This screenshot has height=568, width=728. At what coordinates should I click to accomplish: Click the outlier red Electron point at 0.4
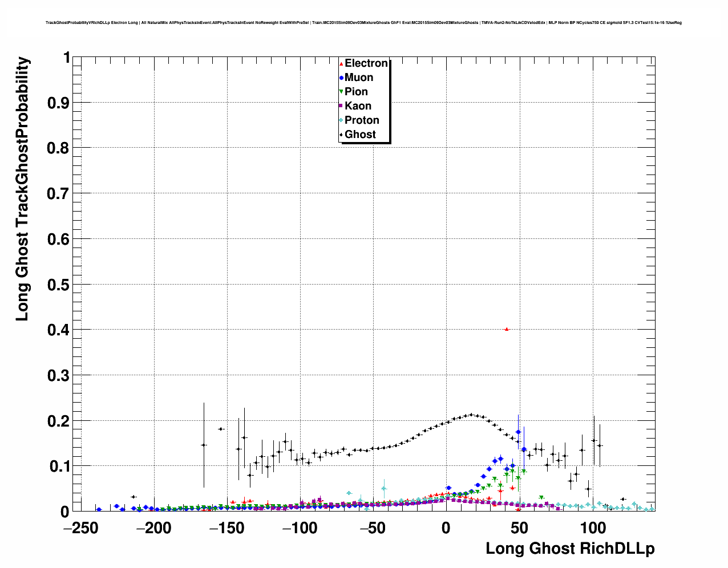pyautogui.click(x=507, y=329)
